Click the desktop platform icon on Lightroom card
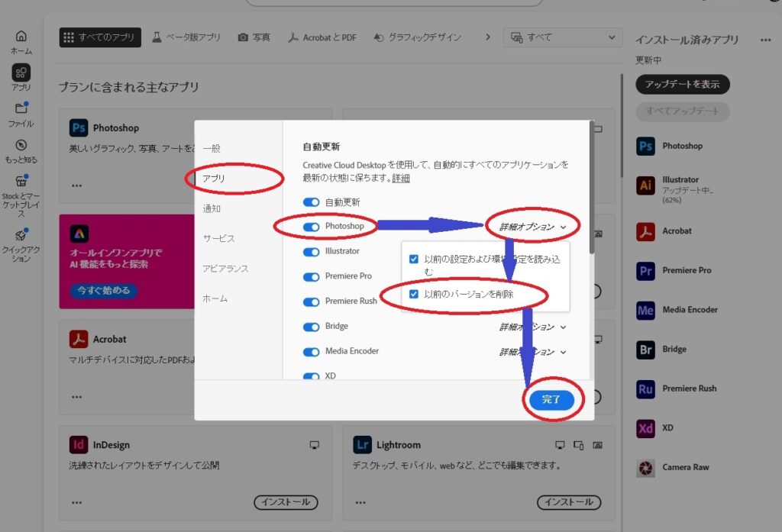This screenshot has width=782, height=532. coord(560,445)
